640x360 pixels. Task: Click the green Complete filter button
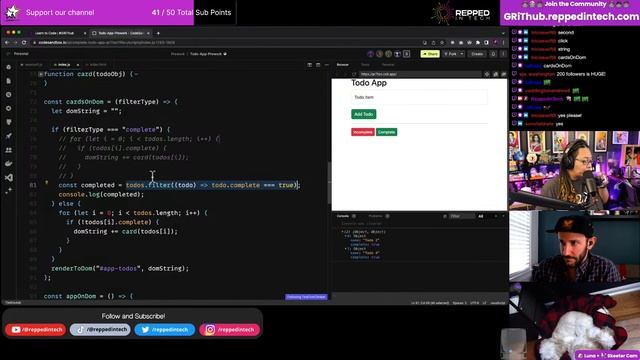click(x=387, y=132)
